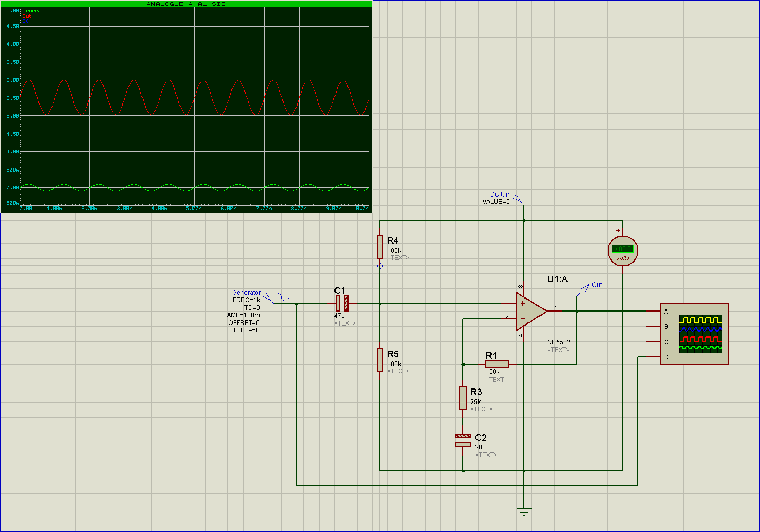The height and width of the screenshot is (532, 760).
Task: Select the green Generator trace label
Action: tap(36, 11)
